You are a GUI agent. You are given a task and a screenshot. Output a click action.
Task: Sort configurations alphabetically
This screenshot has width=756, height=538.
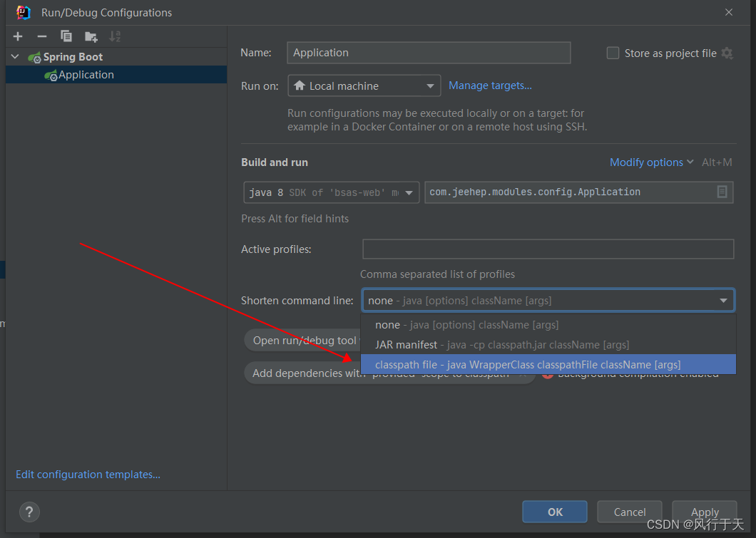point(115,36)
